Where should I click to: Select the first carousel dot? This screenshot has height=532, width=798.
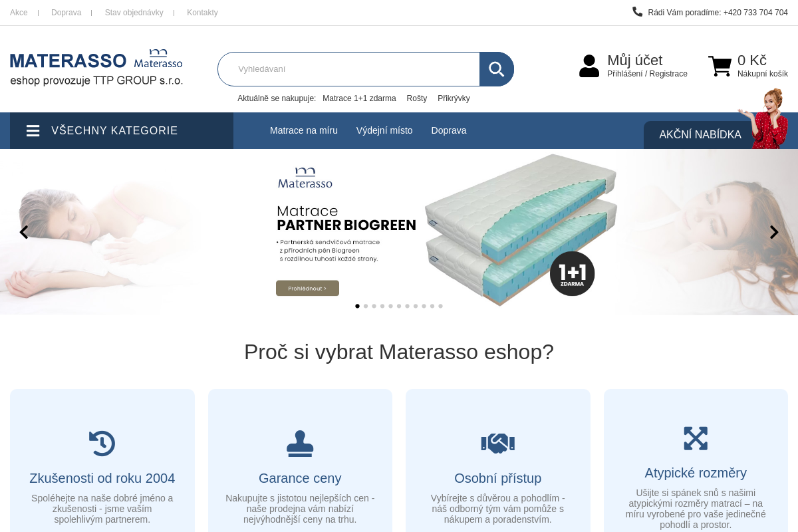tap(357, 306)
